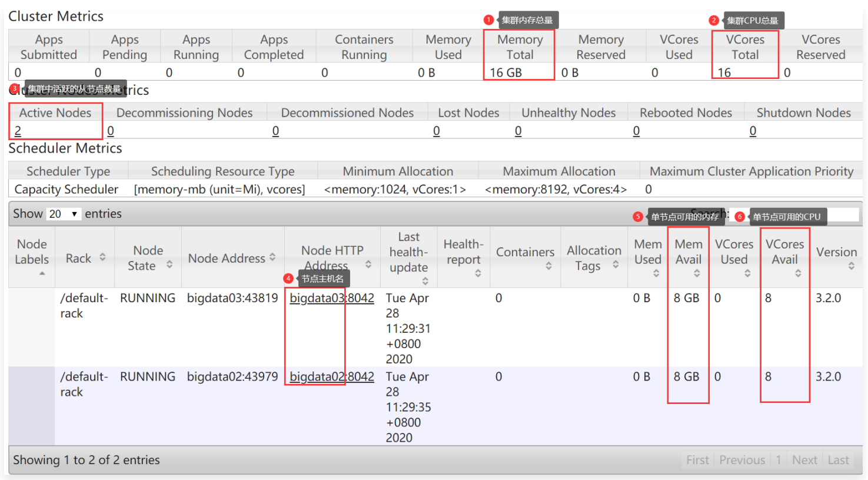Image resolution: width=868 pixels, height=480 pixels.
Task: Open bigdata03:8042 node HTTP link
Action: (x=332, y=298)
